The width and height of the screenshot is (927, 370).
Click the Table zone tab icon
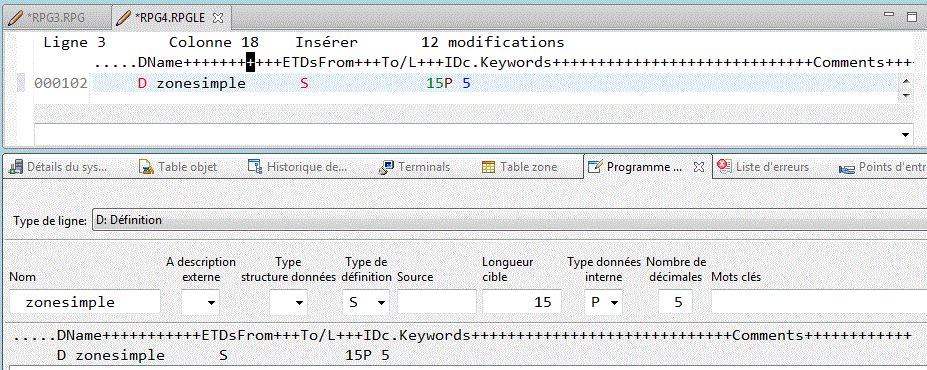tap(488, 167)
